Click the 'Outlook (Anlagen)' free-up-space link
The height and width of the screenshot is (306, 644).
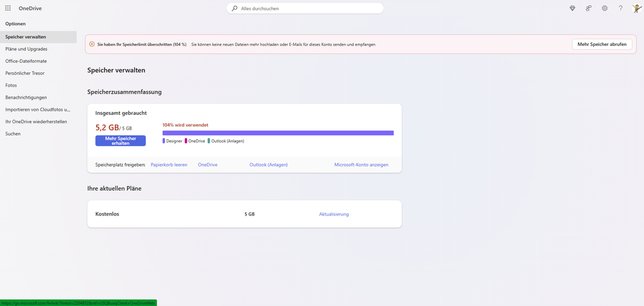[269, 165]
